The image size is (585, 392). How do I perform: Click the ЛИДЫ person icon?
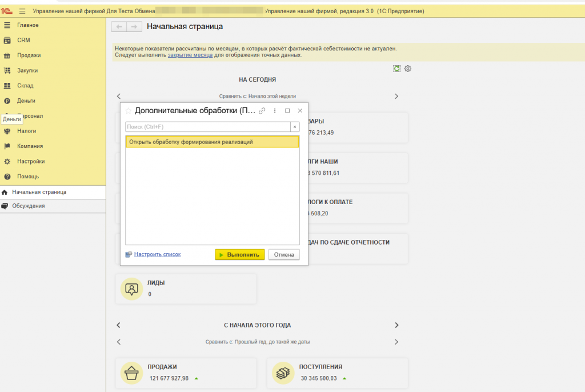[132, 289]
